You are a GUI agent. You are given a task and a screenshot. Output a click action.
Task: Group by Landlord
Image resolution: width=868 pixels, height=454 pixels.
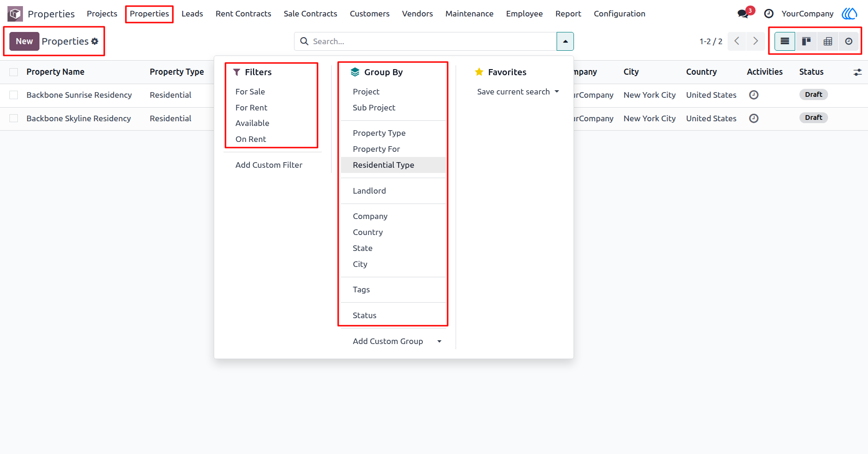369,191
